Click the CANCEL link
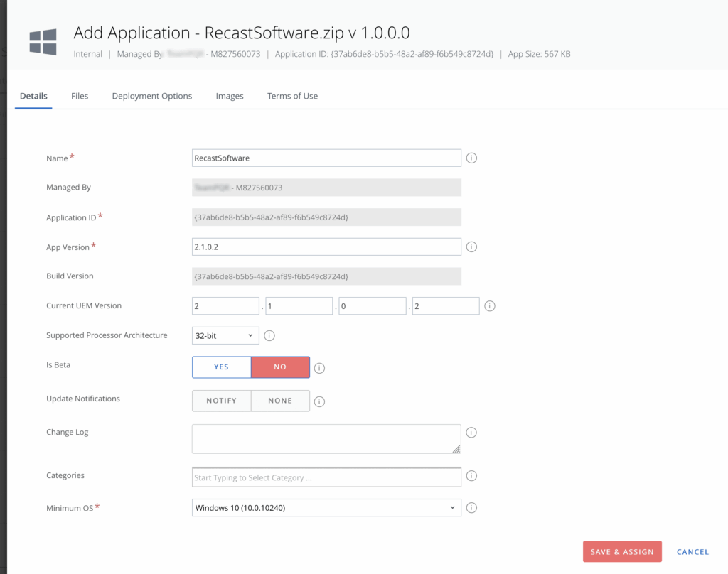 [692, 551]
